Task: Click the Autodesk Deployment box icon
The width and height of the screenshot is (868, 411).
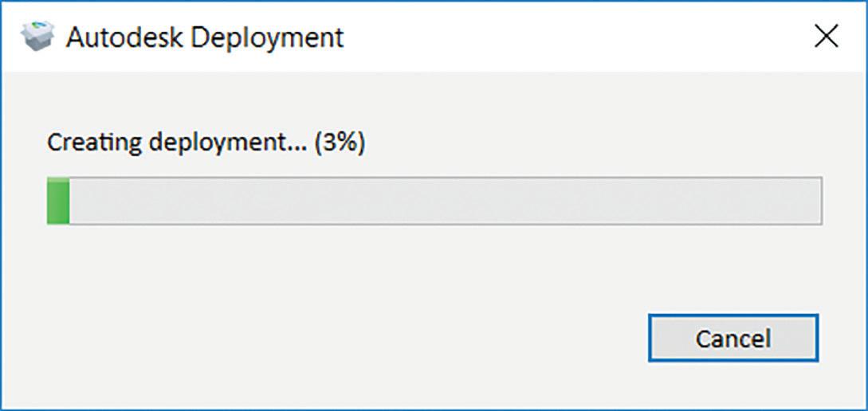Action: (x=37, y=37)
